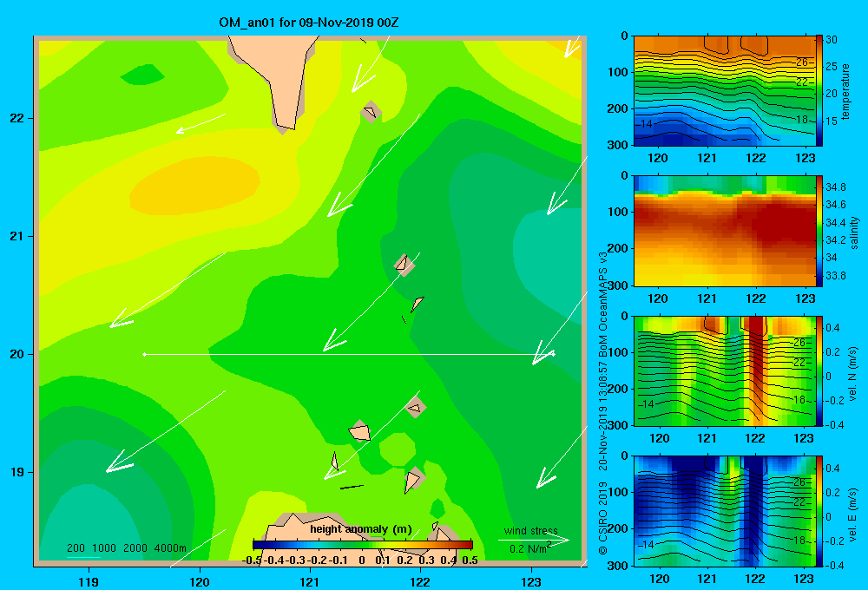Click the 'wind stress' legend label
Viewport: 868px width, 590px height.
(531, 530)
